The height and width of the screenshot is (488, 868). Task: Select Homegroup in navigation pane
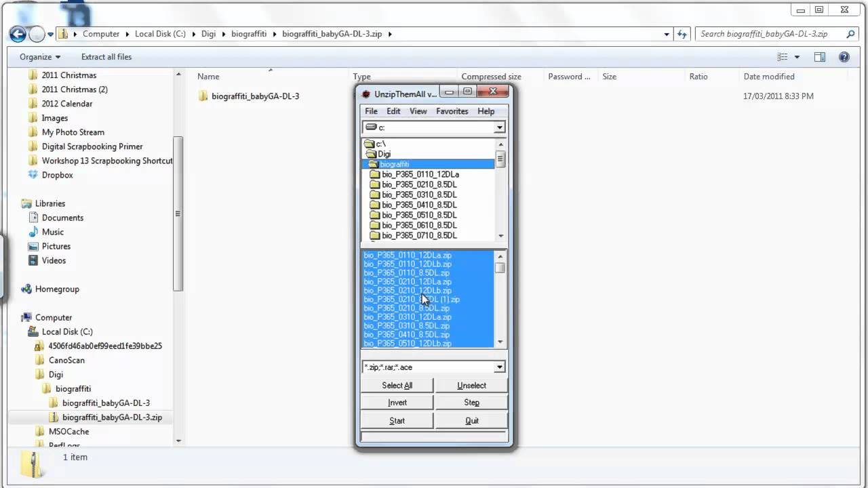pyautogui.click(x=57, y=289)
